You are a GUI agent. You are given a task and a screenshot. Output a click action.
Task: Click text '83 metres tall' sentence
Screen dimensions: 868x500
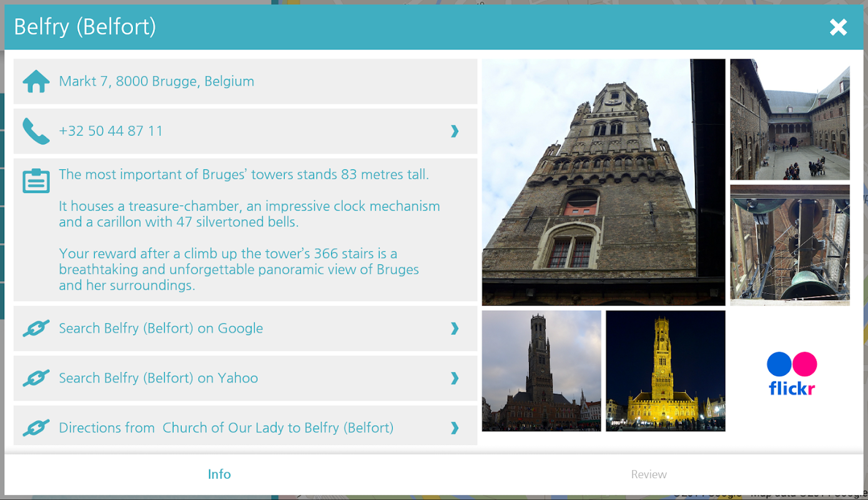(x=244, y=174)
